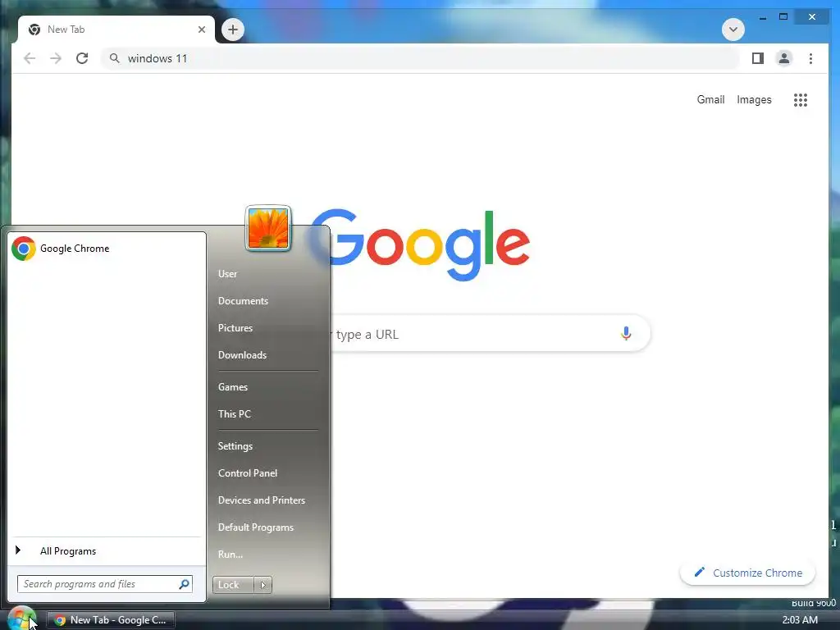840x630 pixels.
Task: Open Run... from Start menu
Action: click(x=231, y=555)
